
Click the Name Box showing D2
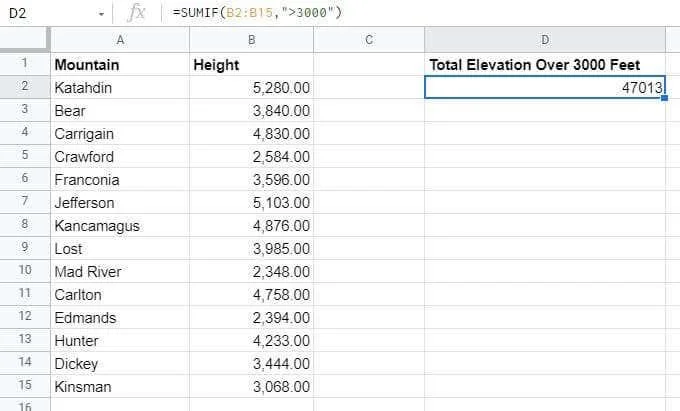pos(54,13)
